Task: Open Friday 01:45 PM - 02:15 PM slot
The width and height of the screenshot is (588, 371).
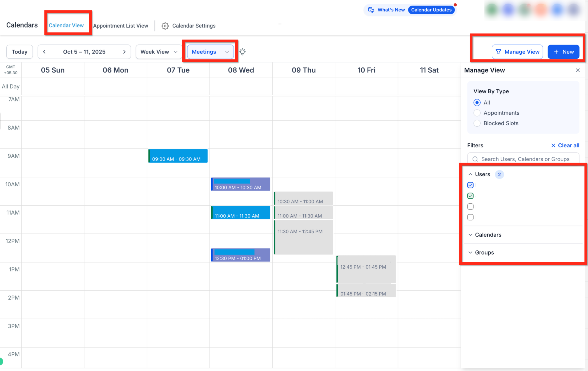Action: pyautogui.click(x=366, y=291)
